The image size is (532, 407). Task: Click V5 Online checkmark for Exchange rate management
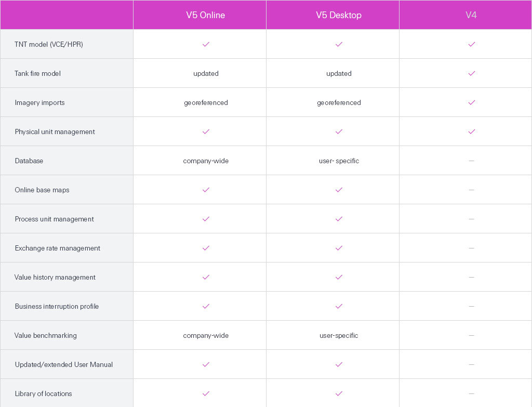206,248
